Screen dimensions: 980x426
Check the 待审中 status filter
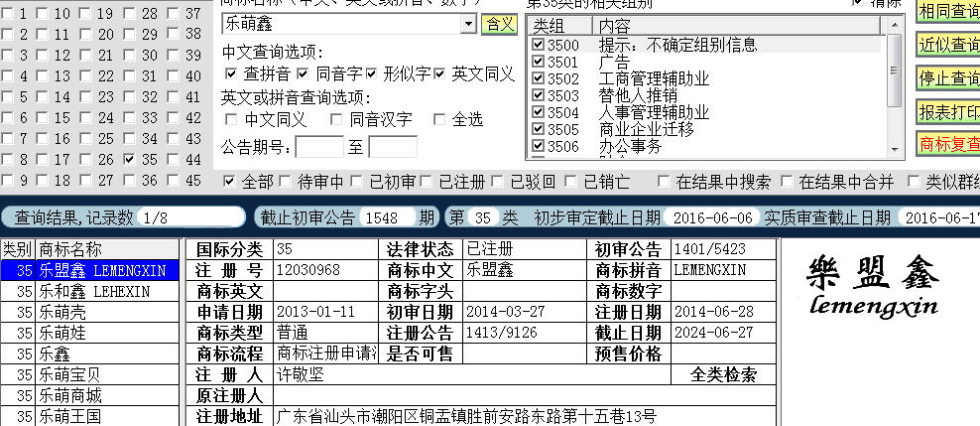coord(285,182)
